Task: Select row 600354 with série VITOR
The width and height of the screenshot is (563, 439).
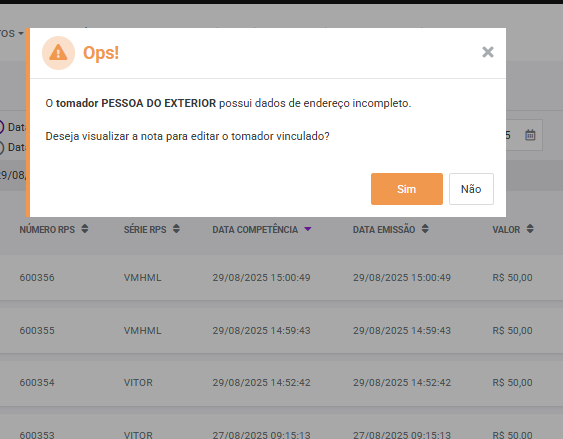Action: (282, 383)
